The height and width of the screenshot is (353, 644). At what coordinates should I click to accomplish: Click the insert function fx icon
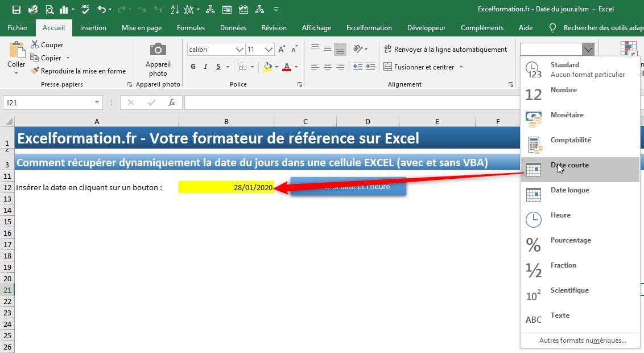pos(171,102)
